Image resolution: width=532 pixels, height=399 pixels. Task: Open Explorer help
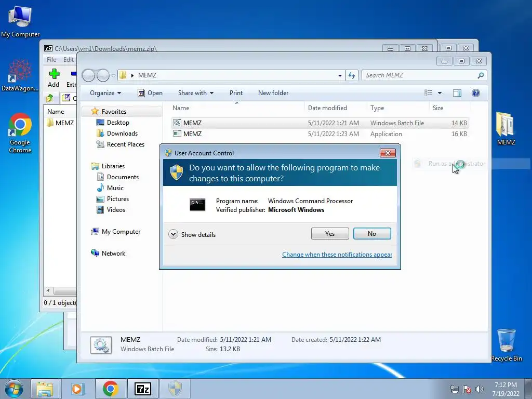[x=476, y=93]
